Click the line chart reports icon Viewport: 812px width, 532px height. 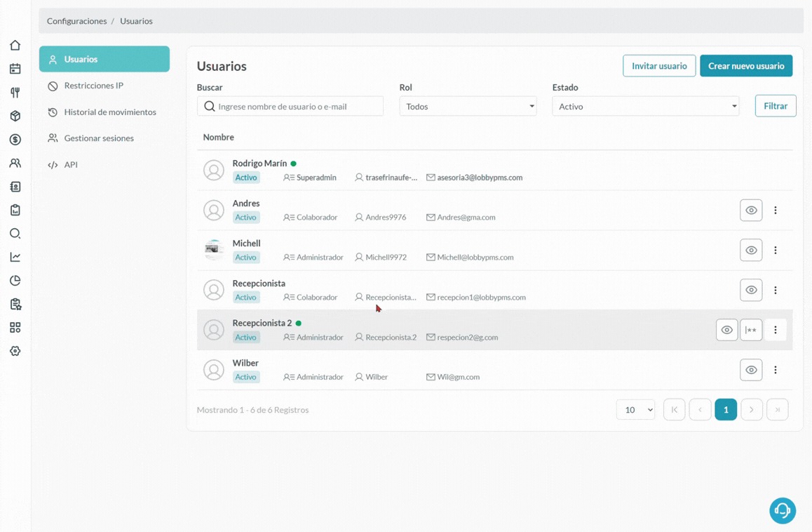coord(15,257)
